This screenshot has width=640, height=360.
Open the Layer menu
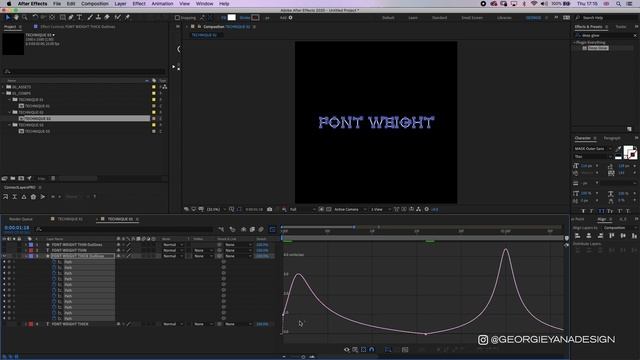[120, 4]
